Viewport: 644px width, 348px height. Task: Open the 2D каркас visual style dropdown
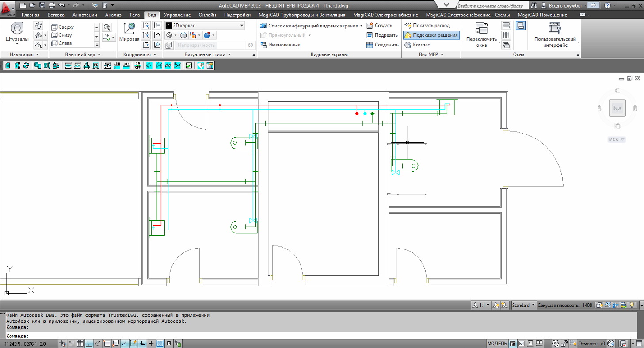205,26
